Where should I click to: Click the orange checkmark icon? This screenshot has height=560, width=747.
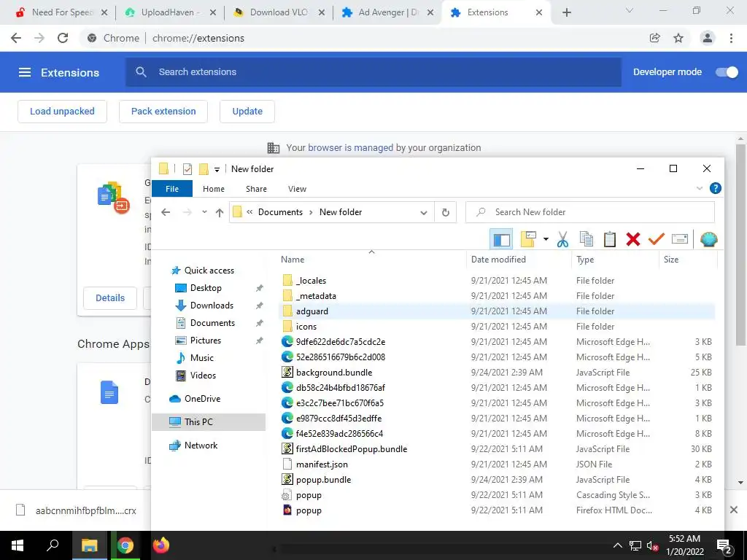(657, 239)
